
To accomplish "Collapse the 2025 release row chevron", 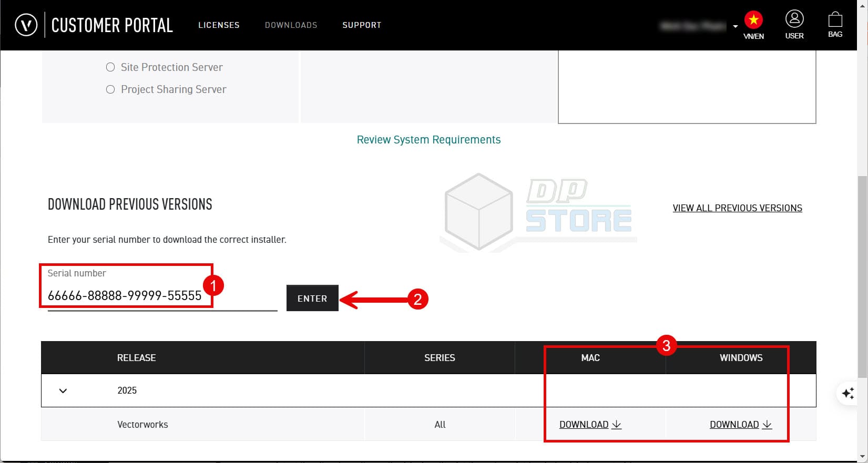I will [63, 390].
